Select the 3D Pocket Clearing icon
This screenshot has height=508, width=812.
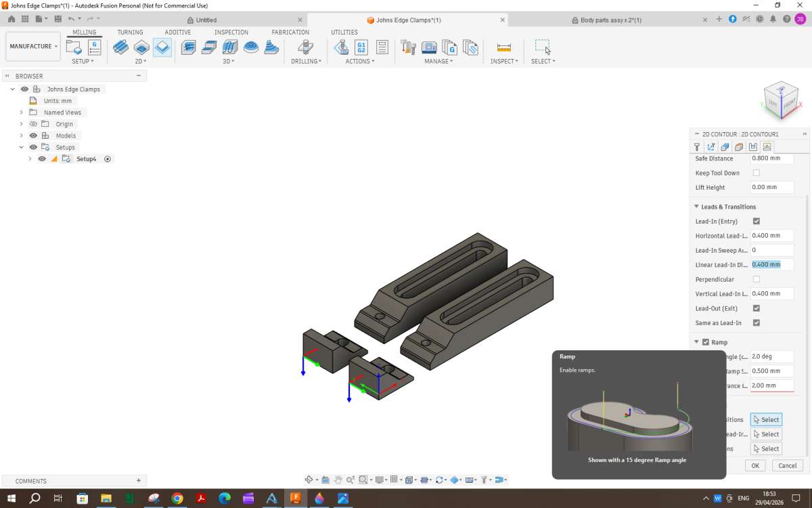click(x=210, y=47)
